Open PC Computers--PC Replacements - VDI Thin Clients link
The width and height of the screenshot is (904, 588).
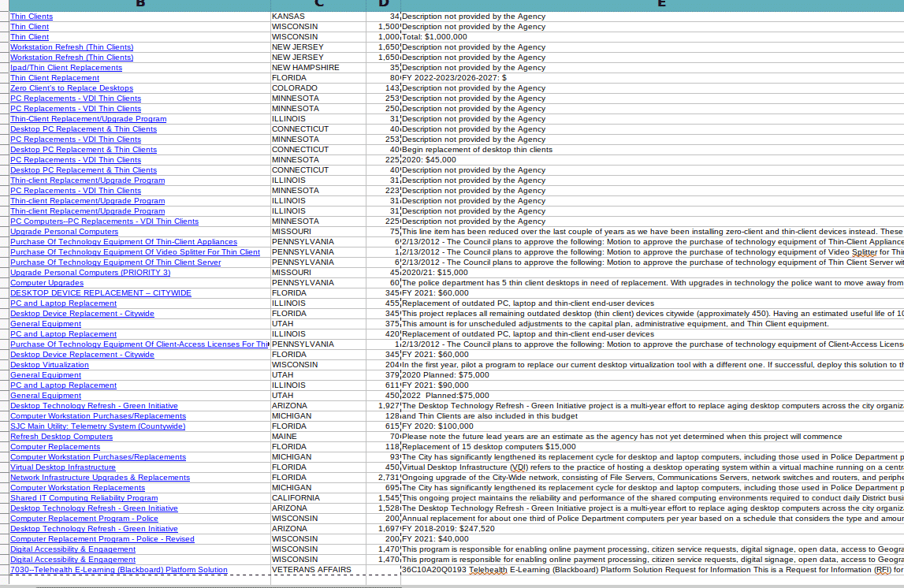(x=104, y=221)
